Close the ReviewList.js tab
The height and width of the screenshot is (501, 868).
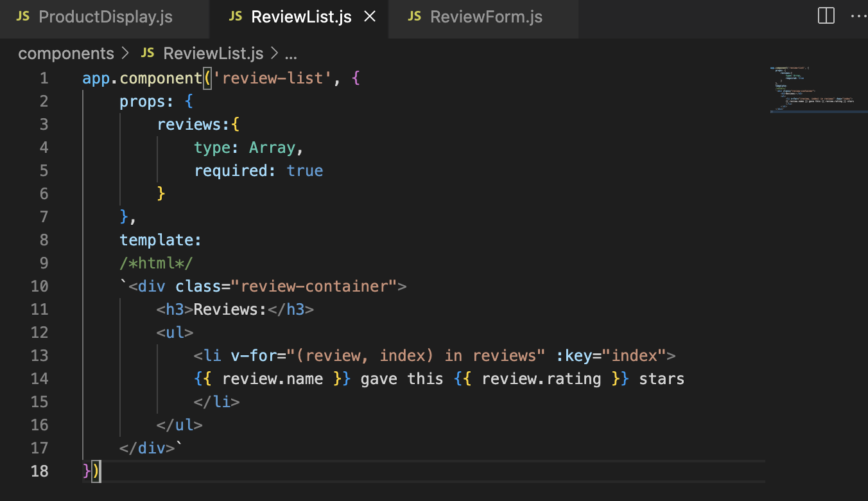(x=370, y=17)
